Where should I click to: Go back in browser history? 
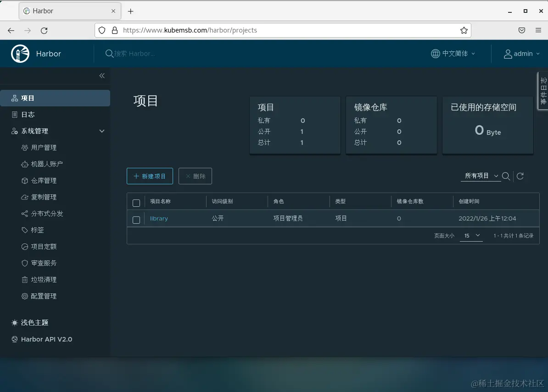click(11, 31)
